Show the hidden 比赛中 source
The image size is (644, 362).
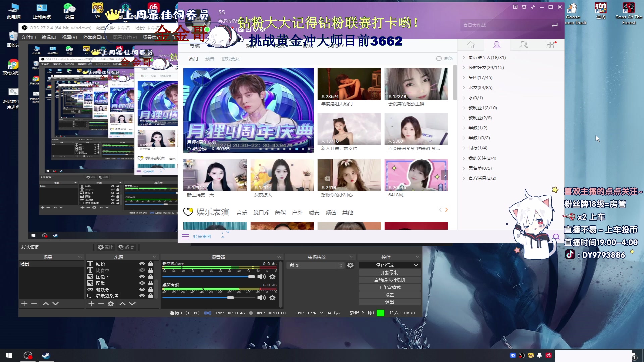[x=142, y=270]
